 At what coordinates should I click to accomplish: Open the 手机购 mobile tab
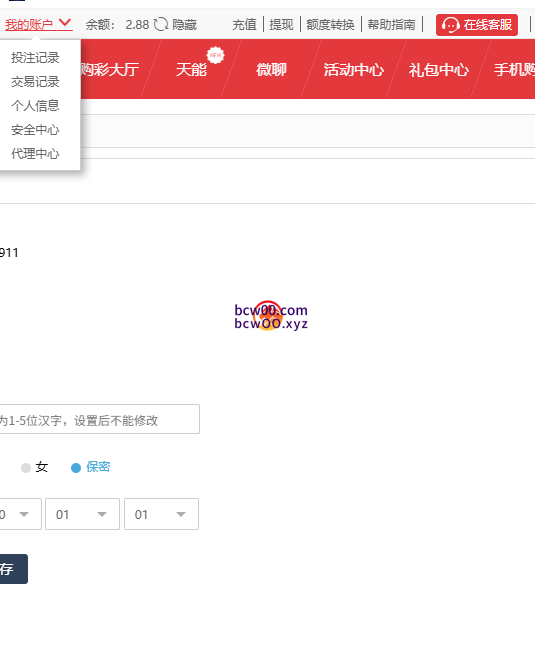coord(514,69)
